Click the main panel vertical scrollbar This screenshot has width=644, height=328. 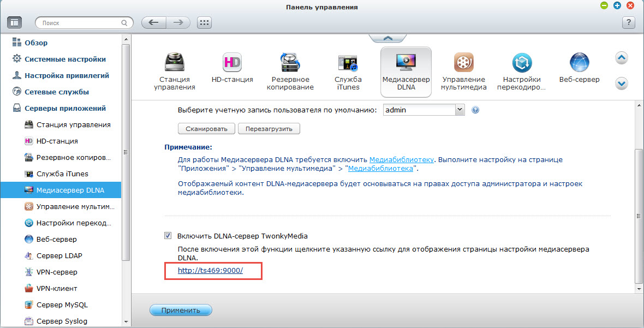[x=639, y=216]
